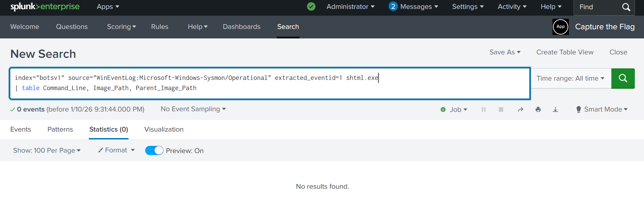This screenshot has width=644, height=203.
Task: Open the Save As dropdown
Action: pos(505,52)
